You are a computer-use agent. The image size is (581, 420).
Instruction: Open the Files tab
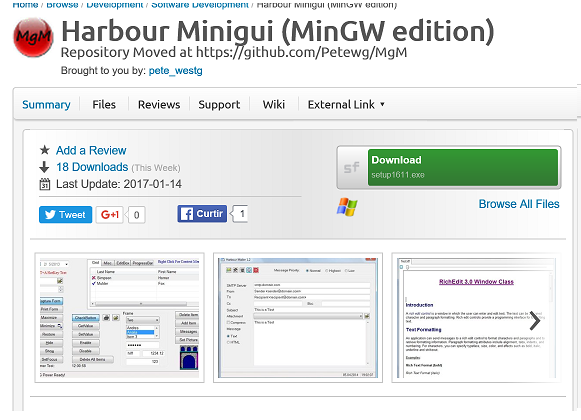tap(104, 105)
